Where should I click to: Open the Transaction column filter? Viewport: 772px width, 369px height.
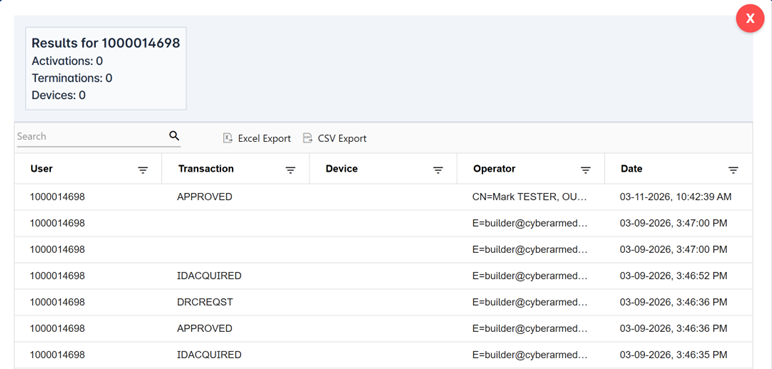pos(290,170)
